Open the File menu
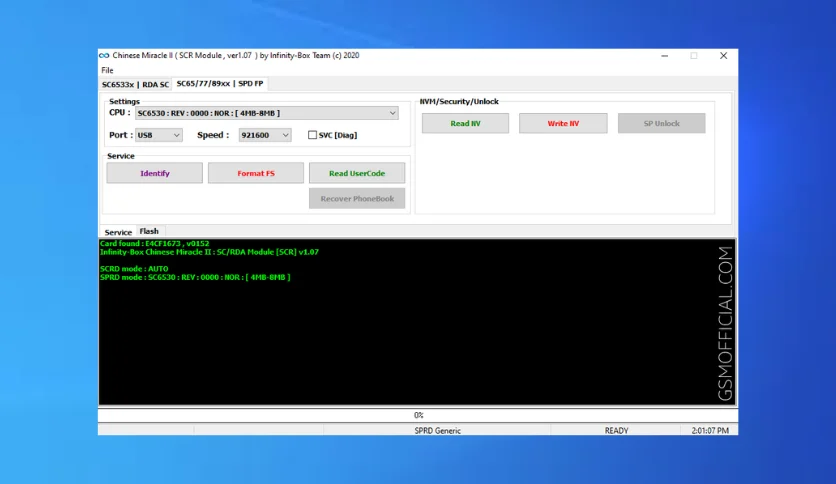Viewport: 836px width, 484px height. tap(107, 70)
